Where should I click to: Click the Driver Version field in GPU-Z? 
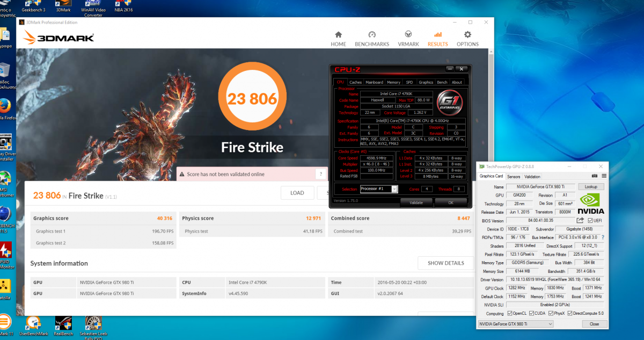(x=555, y=279)
